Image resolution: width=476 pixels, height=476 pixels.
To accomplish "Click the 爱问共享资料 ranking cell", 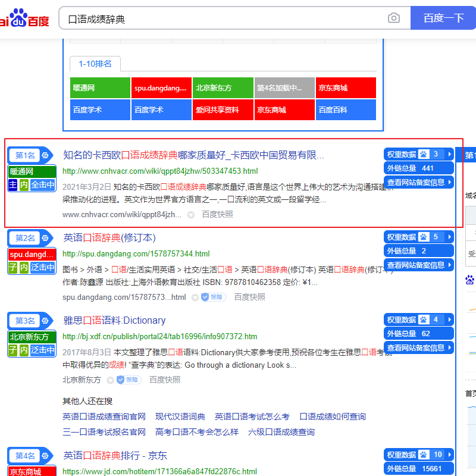I will 223,109.
